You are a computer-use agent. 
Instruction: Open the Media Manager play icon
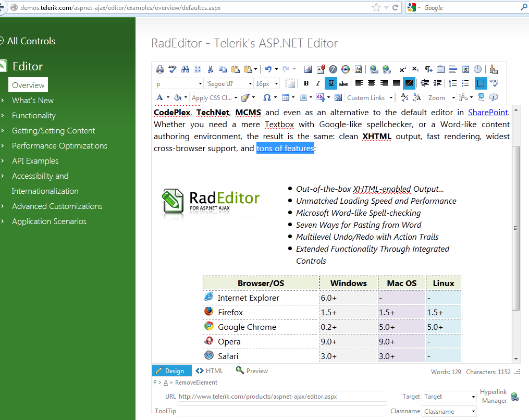coord(346,69)
